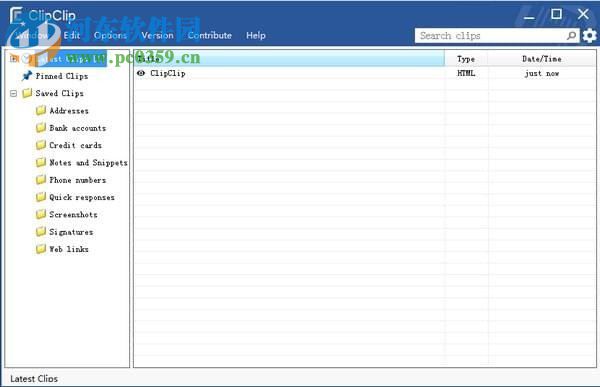Screen dimensions: 600x387
Task: Click the eye icon beside ClipClip clip
Action: (141, 73)
